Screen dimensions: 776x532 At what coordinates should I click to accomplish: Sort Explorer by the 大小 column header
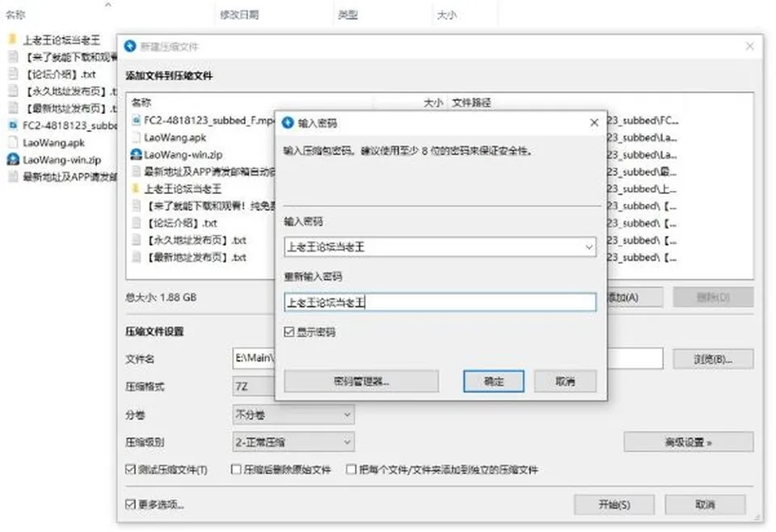coord(446,15)
